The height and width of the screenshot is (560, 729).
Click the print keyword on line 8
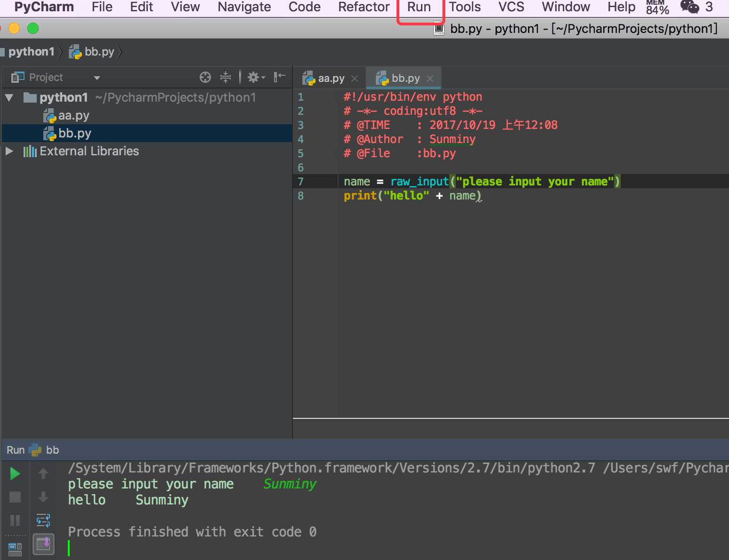click(x=360, y=196)
